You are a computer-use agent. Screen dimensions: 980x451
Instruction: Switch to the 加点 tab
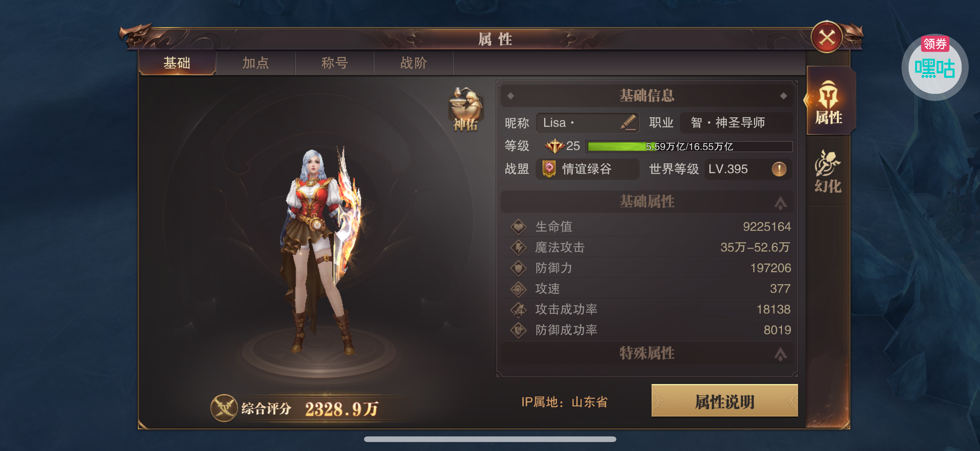(255, 63)
